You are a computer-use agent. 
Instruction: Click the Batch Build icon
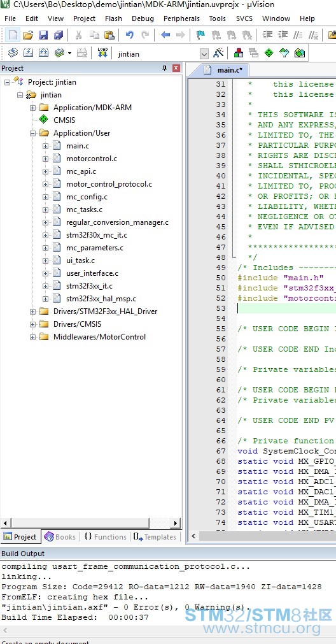pyautogui.click(x=59, y=53)
